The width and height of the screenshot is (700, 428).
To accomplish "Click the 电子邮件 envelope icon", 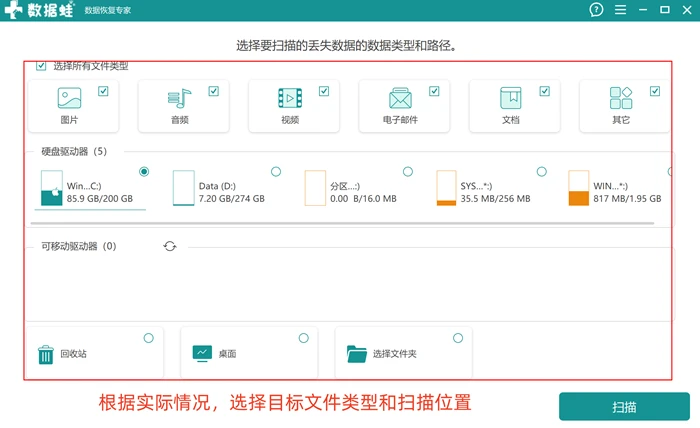I will coord(400,98).
